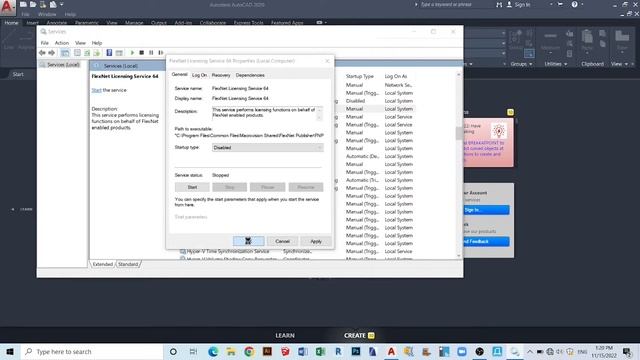Select the Extended tab at bottom
Image resolution: width=640 pixels, height=360 pixels.
[102, 264]
